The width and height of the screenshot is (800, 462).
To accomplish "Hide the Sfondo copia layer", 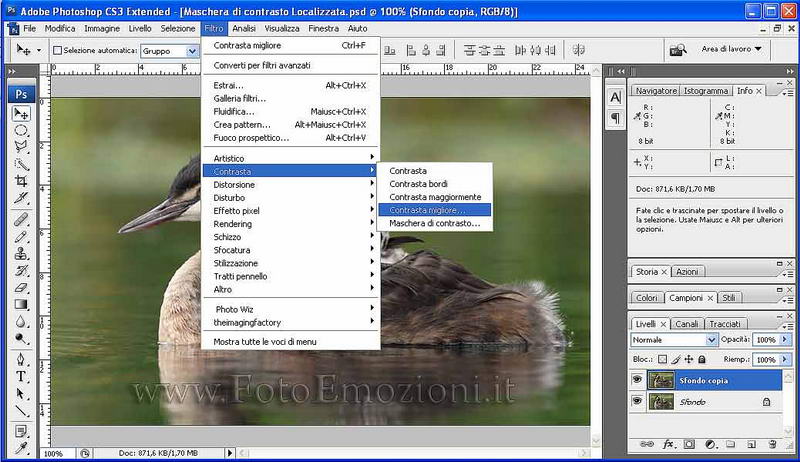I will tap(637, 380).
